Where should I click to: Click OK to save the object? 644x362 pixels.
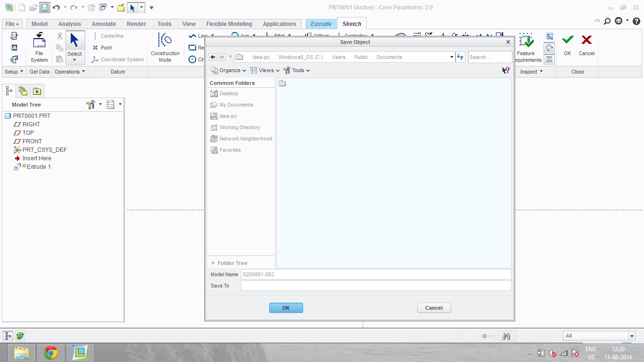pos(286,307)
